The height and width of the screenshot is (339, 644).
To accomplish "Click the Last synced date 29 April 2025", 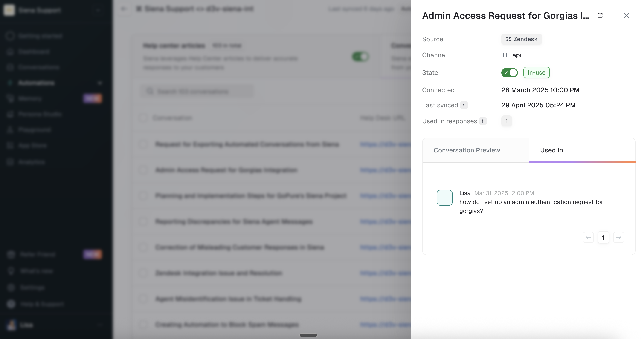I will click(538, 105).
